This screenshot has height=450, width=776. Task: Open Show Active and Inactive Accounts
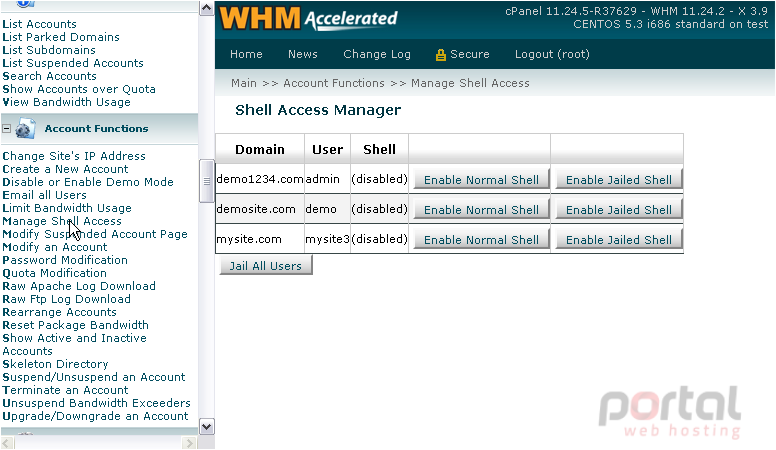pyautogui.click(x=74, y=345)
